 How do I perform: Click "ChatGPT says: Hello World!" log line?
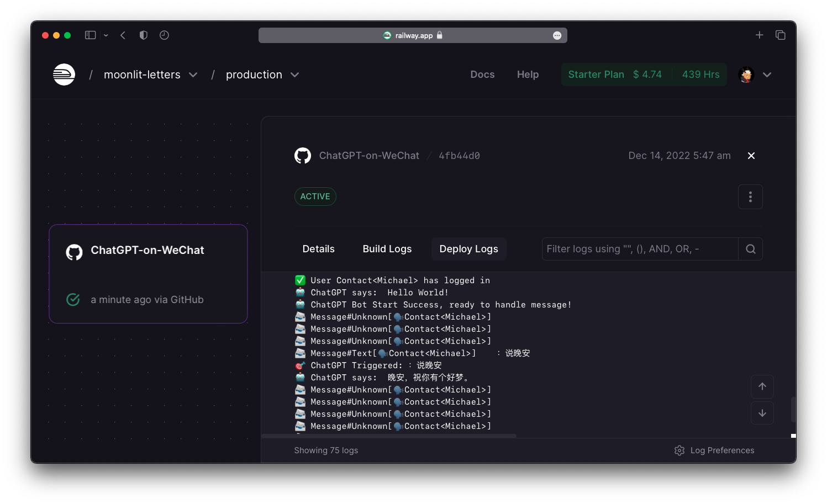(371, 293)
